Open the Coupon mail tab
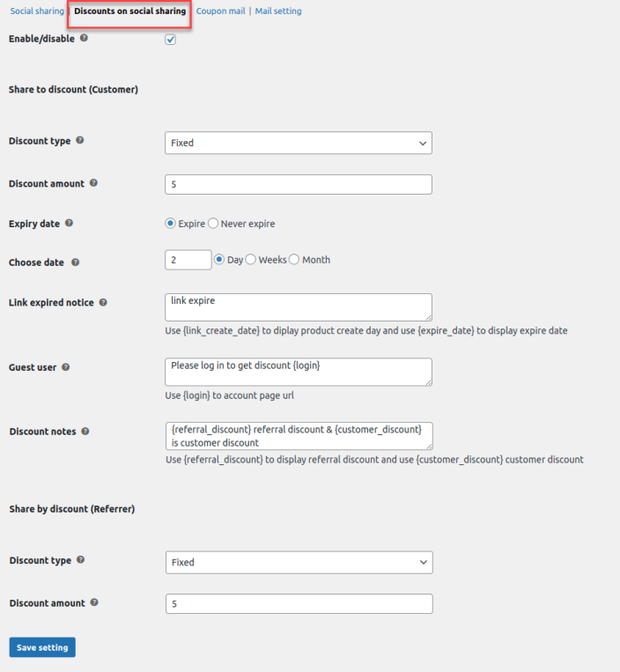 tap(220, 11)
